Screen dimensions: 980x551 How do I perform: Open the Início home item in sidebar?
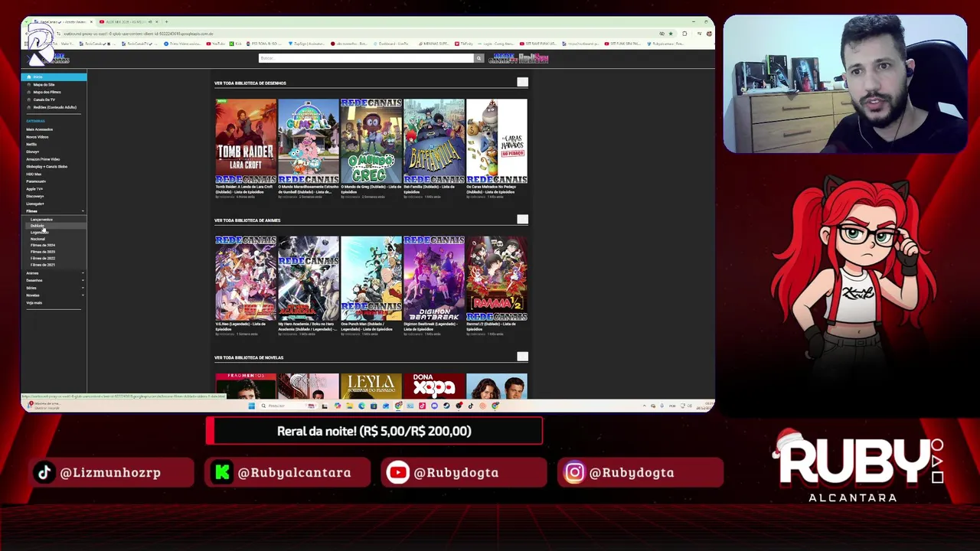click(54, 77)
